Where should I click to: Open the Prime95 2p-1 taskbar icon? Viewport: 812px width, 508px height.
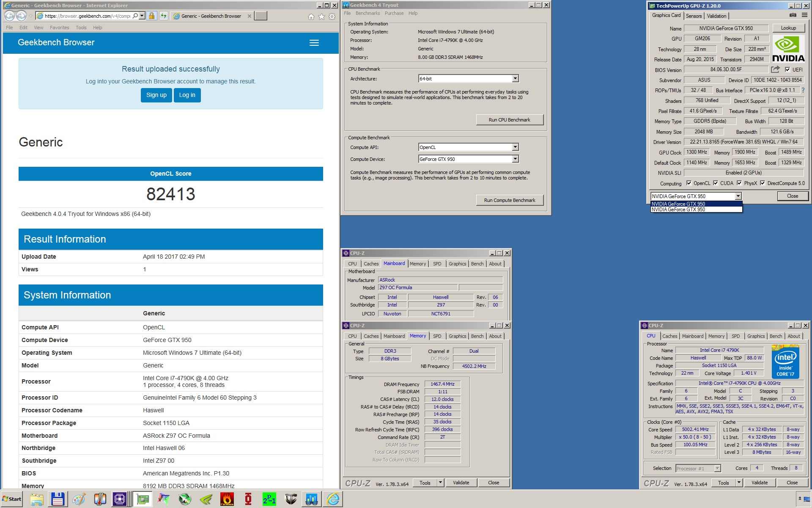pos(269,500)
